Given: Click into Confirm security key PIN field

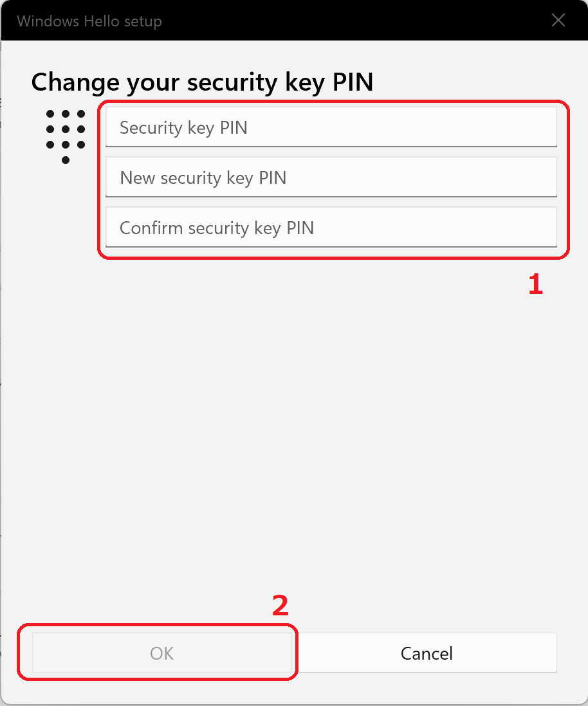Looking at the screenshot, I should point(331,227).
